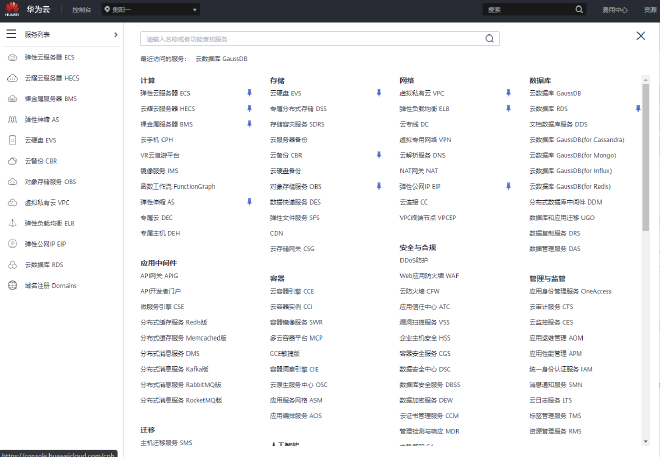Click the ECS icon in the left sidebar
This screenshot has height=457, width=660.
coord(11,57)
